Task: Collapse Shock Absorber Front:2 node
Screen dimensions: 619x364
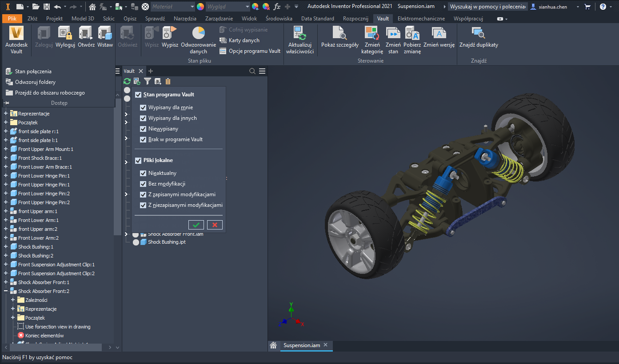Action: (x=6, y=291)
